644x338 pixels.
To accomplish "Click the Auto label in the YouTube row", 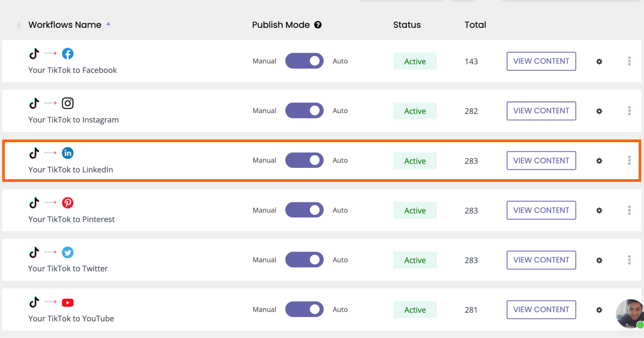I will pyautogui.click(x=340, y=310).
